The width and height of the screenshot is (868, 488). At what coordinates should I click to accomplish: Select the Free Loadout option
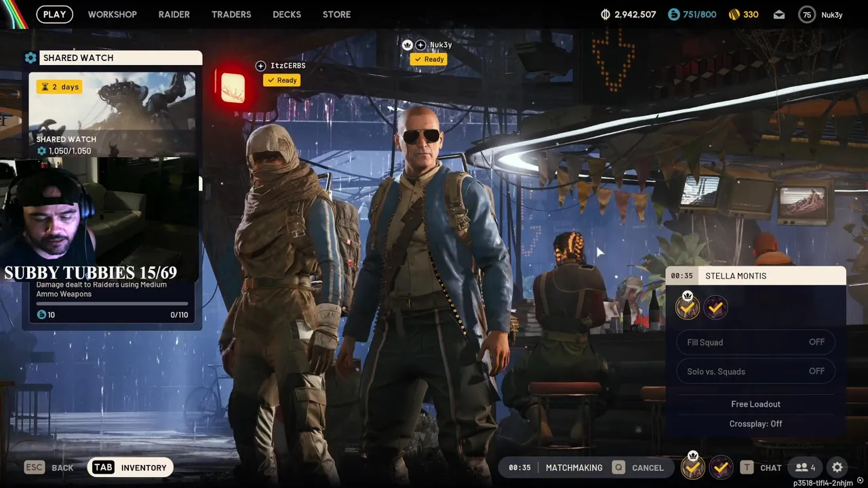coord(755,404)
